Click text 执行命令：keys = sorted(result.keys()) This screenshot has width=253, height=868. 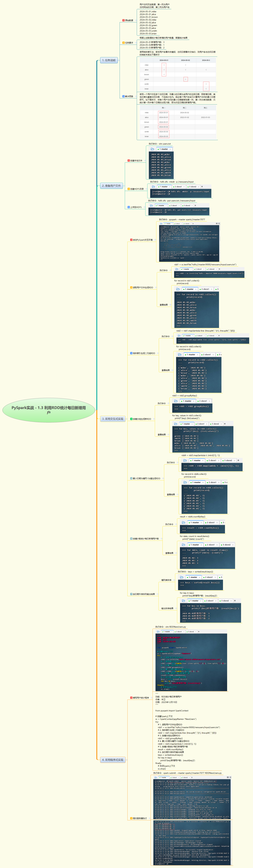point(195,571)
